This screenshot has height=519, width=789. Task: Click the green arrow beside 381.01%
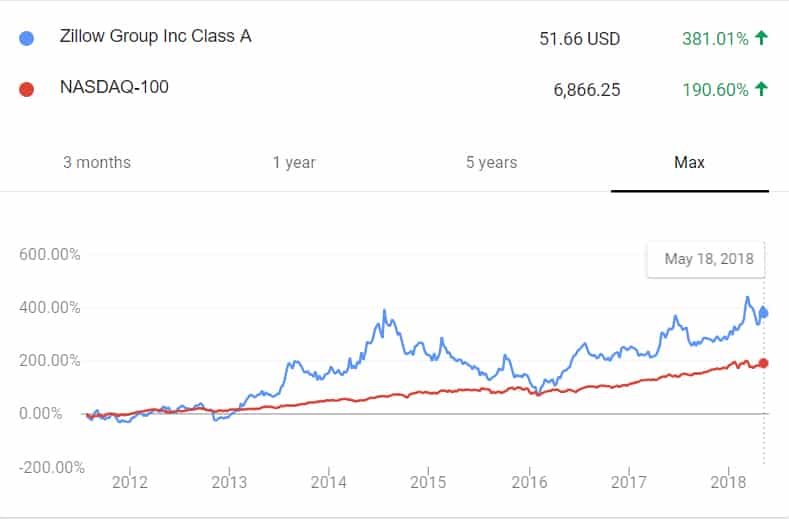762,38
